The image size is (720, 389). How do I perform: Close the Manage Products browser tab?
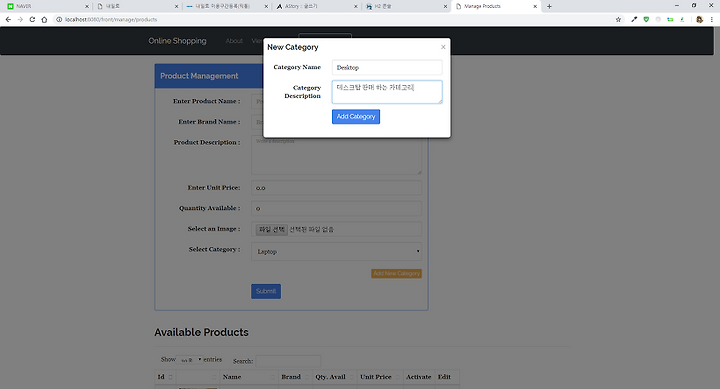pos(535,6)
